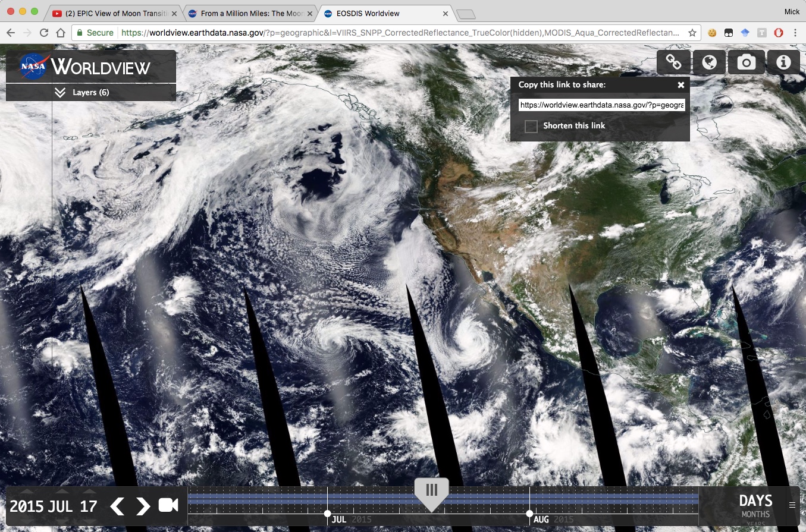Open the information menu icon
The height and width of the screenshot is (532, 806).
[x=783, y=62]
